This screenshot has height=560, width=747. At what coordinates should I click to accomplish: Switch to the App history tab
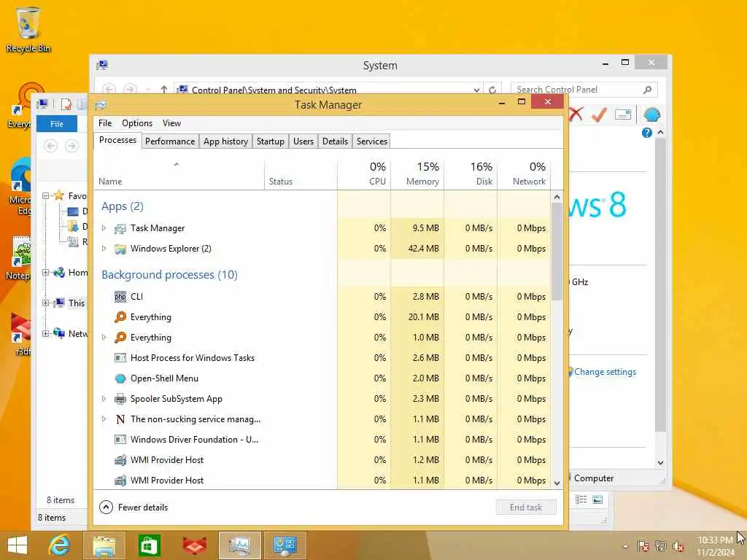pos(226,141)
